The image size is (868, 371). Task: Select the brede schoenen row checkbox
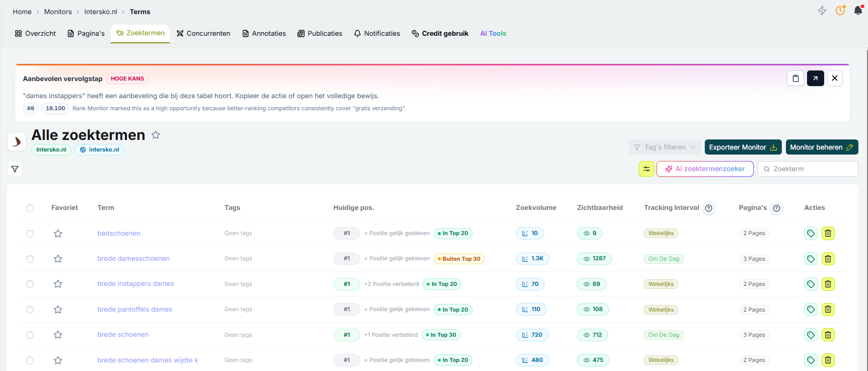[30, 335]
